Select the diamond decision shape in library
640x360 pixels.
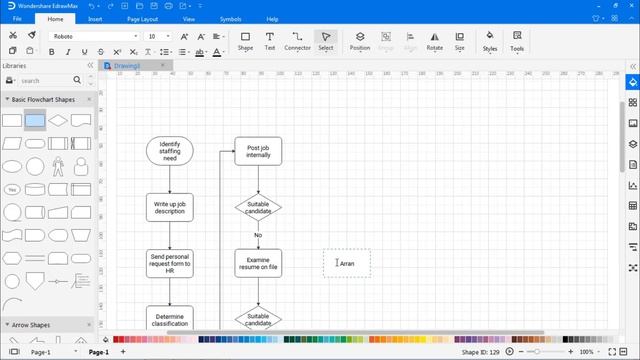pyautogui.click(x=58, y=120)
